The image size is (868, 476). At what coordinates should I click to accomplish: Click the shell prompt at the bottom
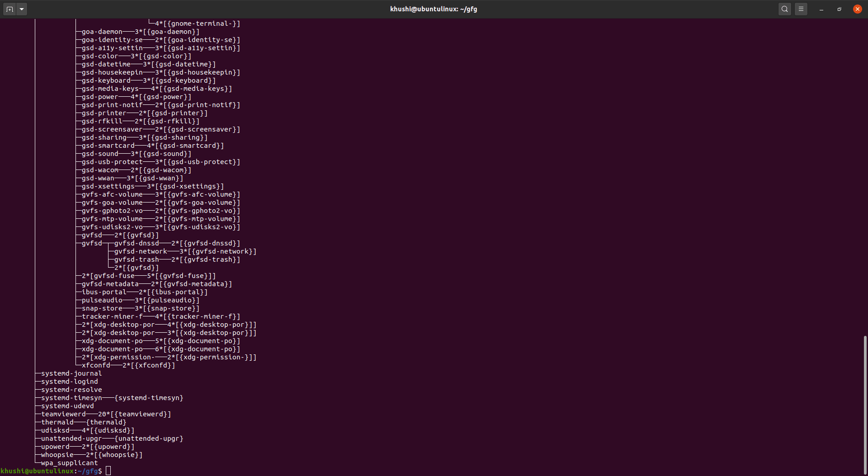click(x=50, y=471)
